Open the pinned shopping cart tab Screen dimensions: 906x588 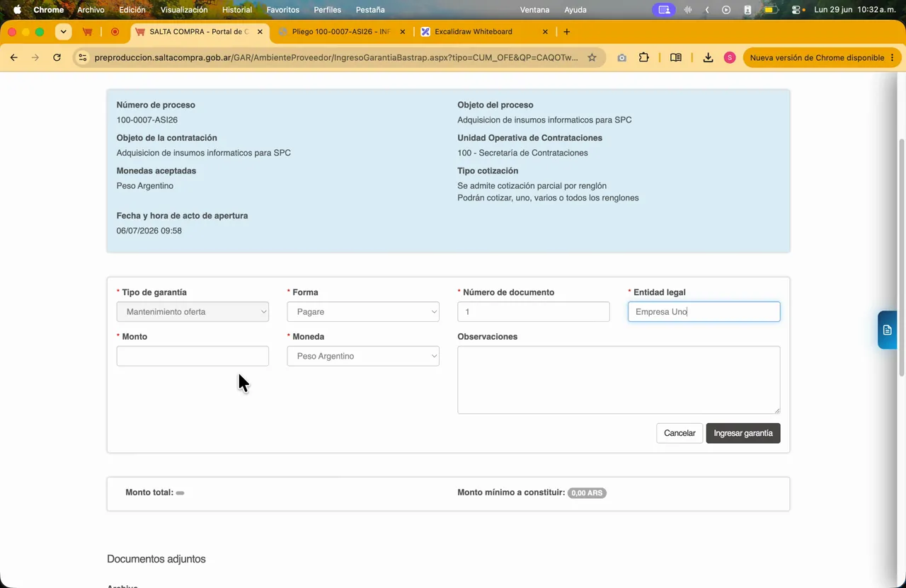[x=88, y=32]
